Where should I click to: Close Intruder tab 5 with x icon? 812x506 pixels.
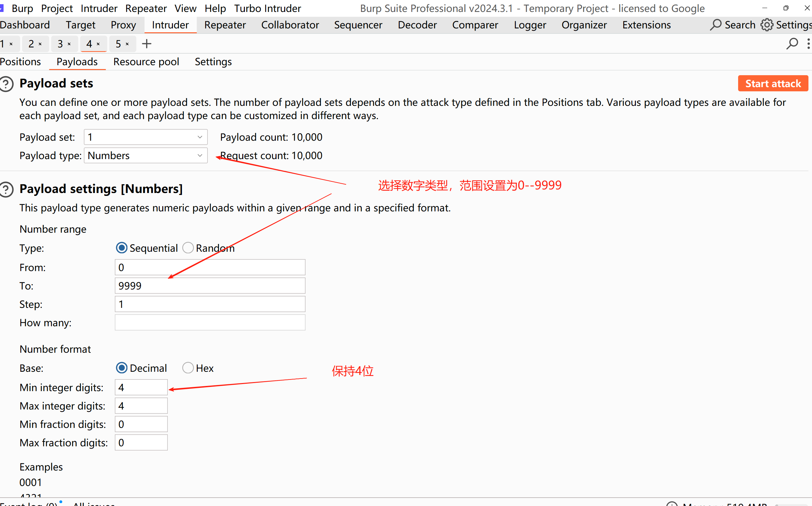click(x=127, y=44)
